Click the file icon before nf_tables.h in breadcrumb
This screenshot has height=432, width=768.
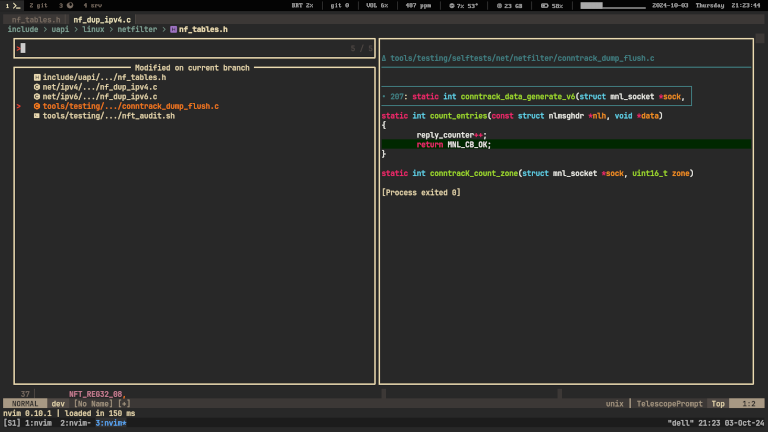173,30
